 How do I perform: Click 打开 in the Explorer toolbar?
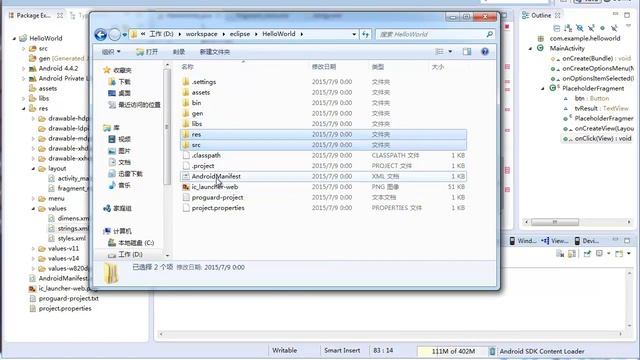coord(147,52)
